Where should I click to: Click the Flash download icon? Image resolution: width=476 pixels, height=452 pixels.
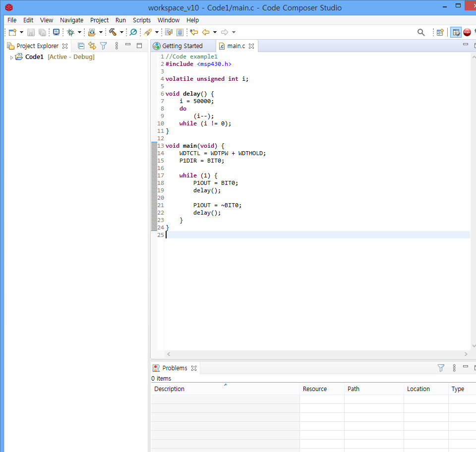pyautogui.click(x=92, y=32)
